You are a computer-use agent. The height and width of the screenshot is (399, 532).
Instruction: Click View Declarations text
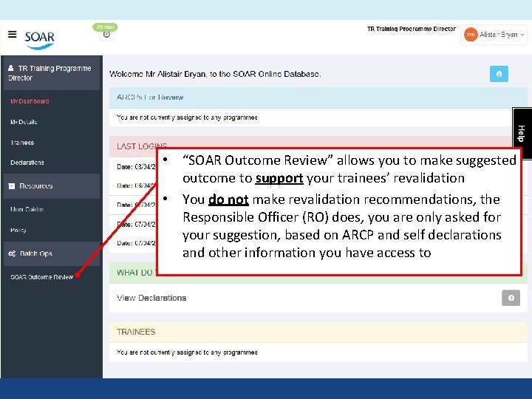[x=151, y=298]
